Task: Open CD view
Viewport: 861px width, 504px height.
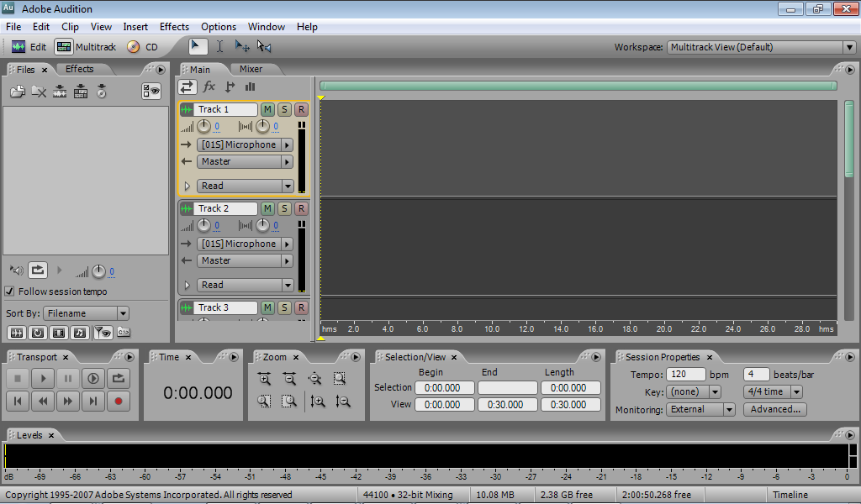Action: (x=142, y=46)
